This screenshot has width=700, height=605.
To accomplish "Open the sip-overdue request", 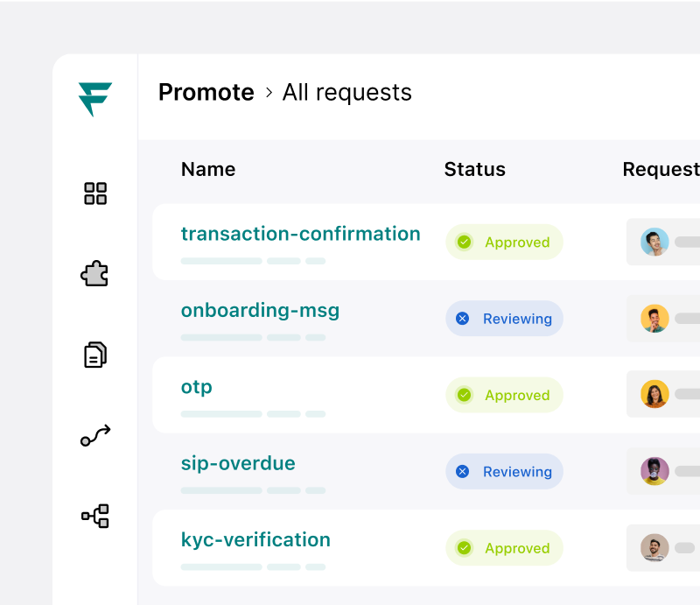I will tap(238, 463).
